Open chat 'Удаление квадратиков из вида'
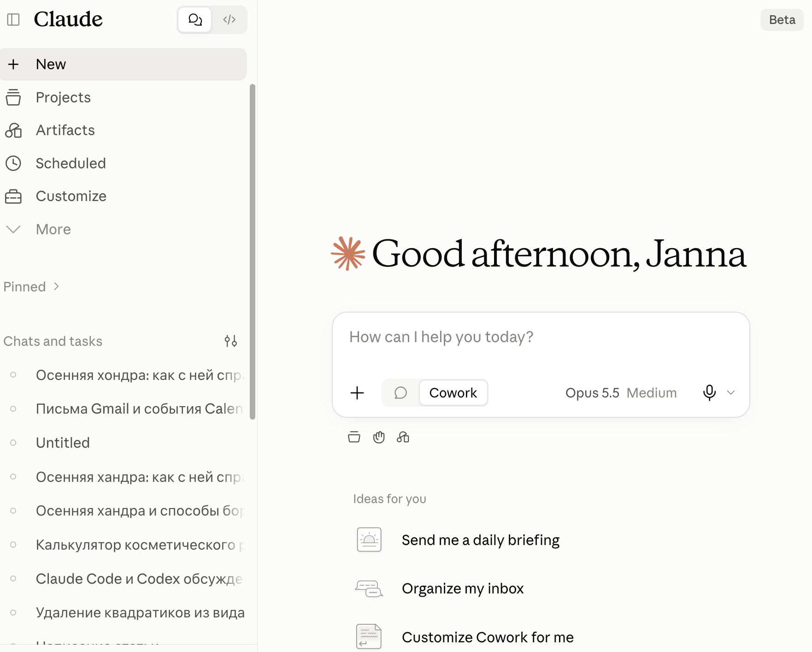 click(123, 613)
